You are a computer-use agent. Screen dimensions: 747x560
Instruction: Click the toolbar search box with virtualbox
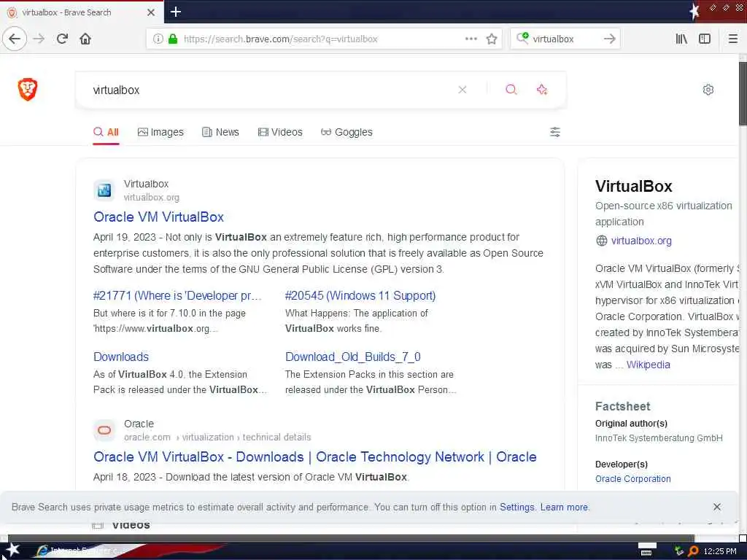(x=565, y=39)
